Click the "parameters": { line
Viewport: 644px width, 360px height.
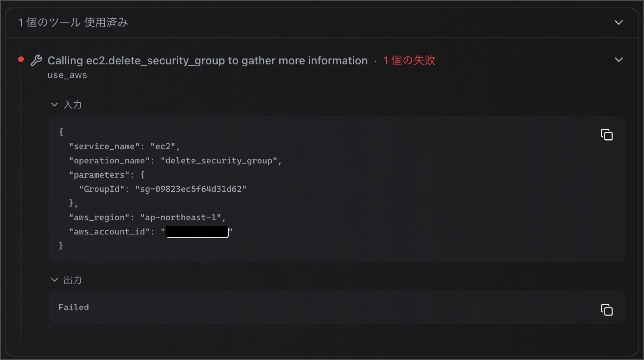(x=107, y=175)
